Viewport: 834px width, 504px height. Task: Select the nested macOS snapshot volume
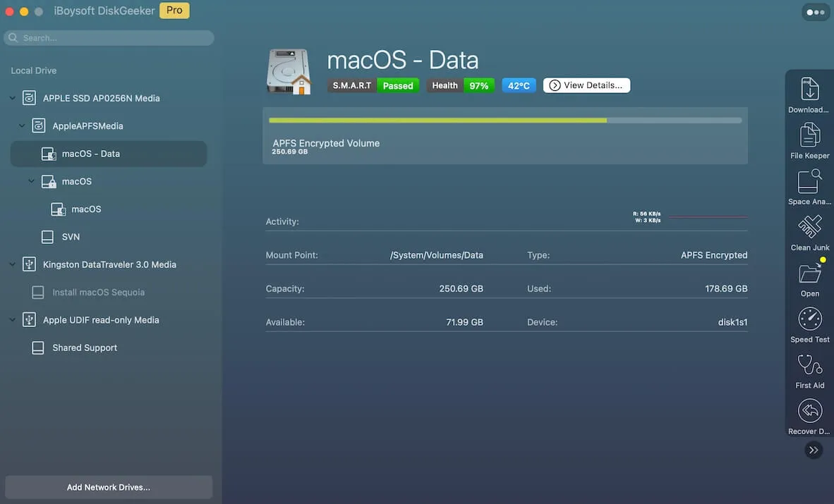pos(86,209)
